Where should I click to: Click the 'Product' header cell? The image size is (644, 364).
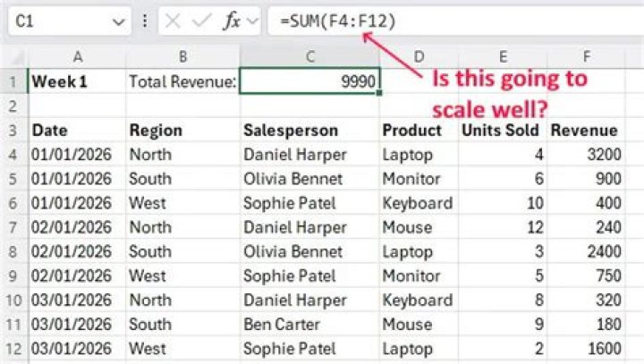[419, 131]
